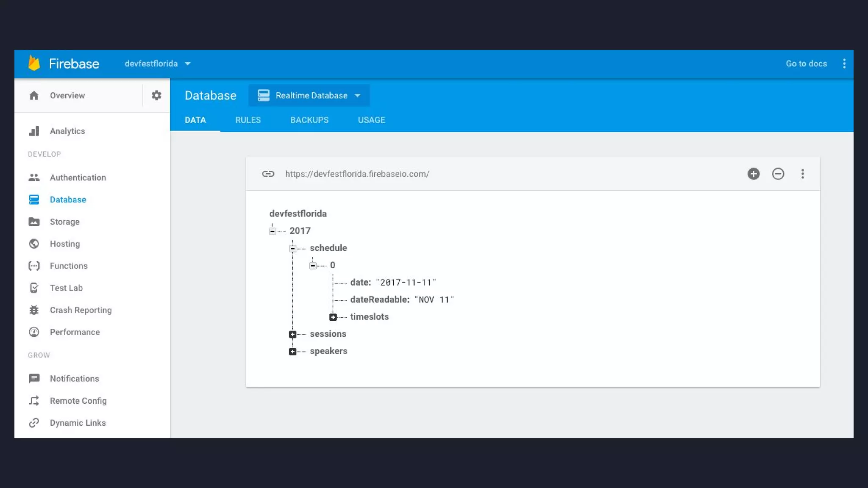
Task: Click the remove node minus circle icon
Action: click(778, 174)
